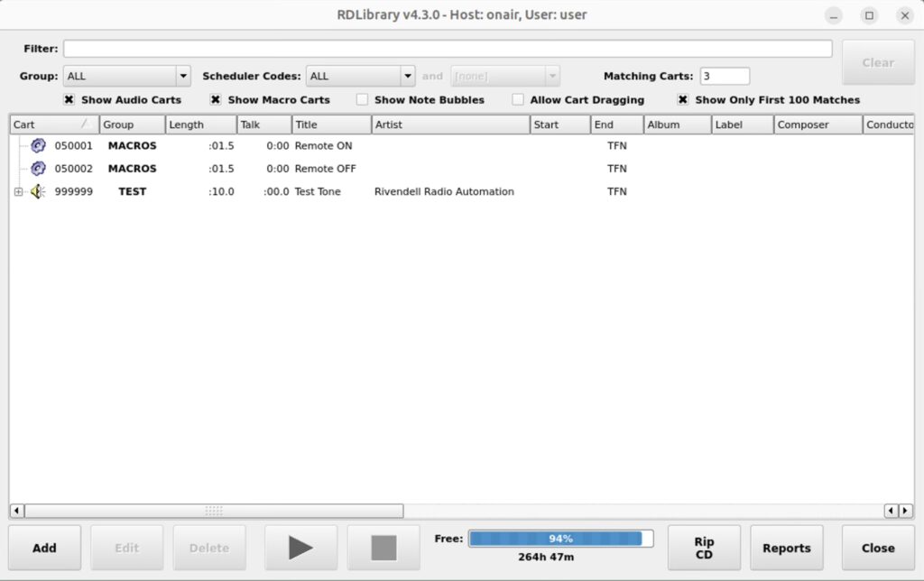This screenshot has height=581, width=924.
Task: Click TFN end value for Test Tone
Action: point(617,191)
